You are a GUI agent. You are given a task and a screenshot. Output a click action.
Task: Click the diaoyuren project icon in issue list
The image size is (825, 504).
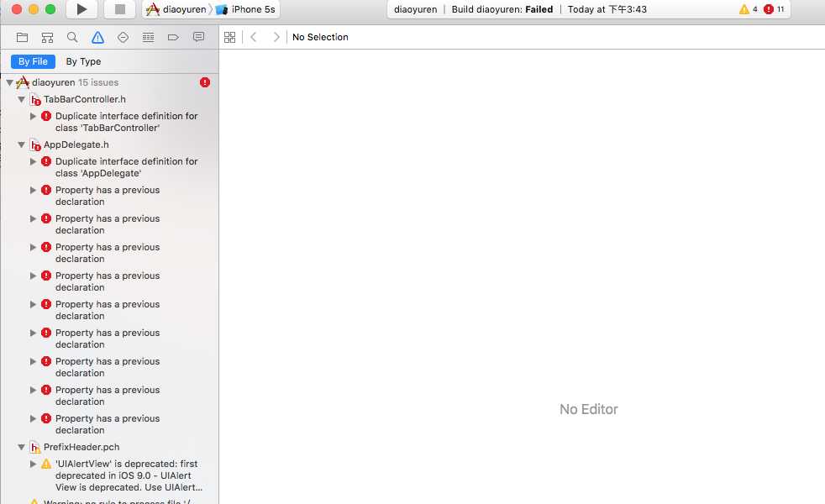[23, 82]
